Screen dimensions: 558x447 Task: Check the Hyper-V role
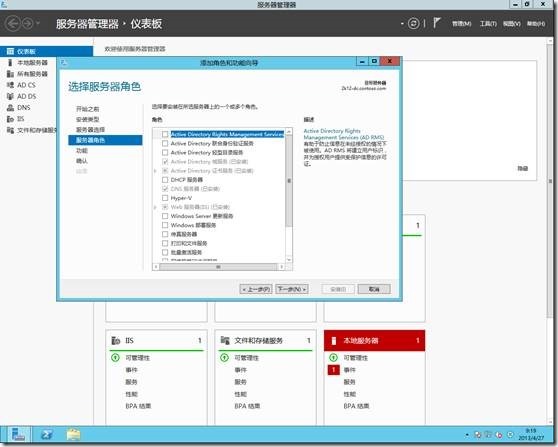point(165,198)
